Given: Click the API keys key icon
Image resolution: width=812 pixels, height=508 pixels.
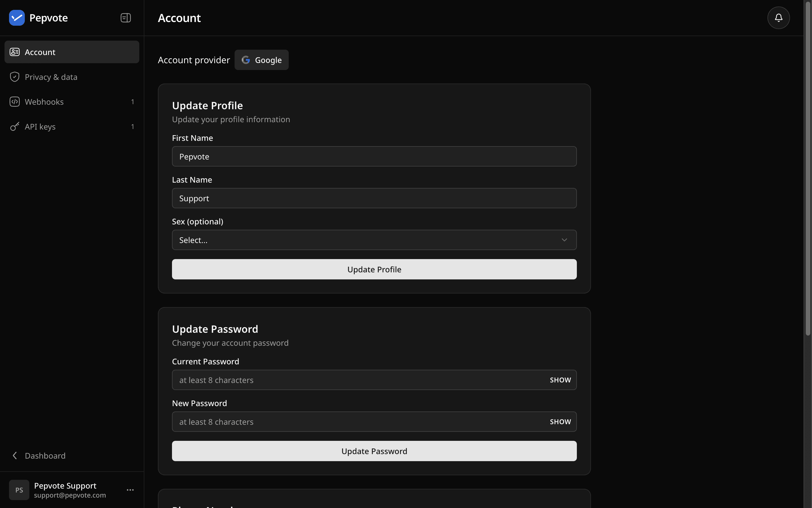Looking at the screenshot, I should [14, 127].
